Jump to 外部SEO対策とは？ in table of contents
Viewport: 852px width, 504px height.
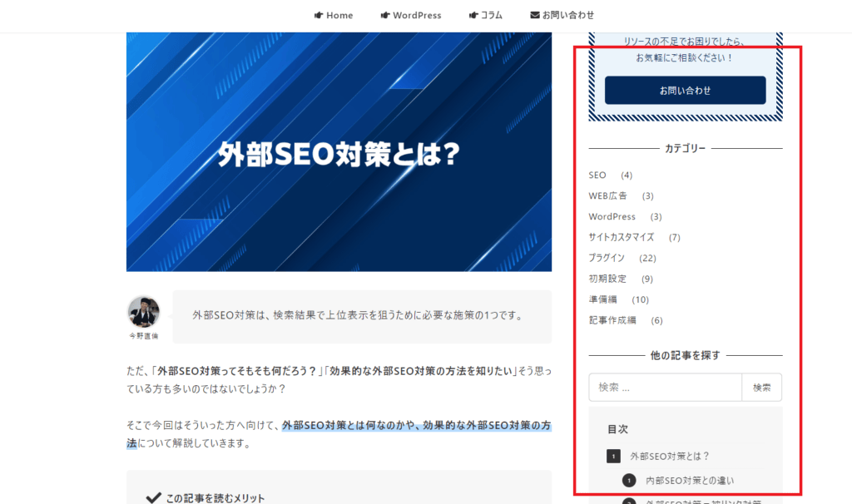pos(670,457)
